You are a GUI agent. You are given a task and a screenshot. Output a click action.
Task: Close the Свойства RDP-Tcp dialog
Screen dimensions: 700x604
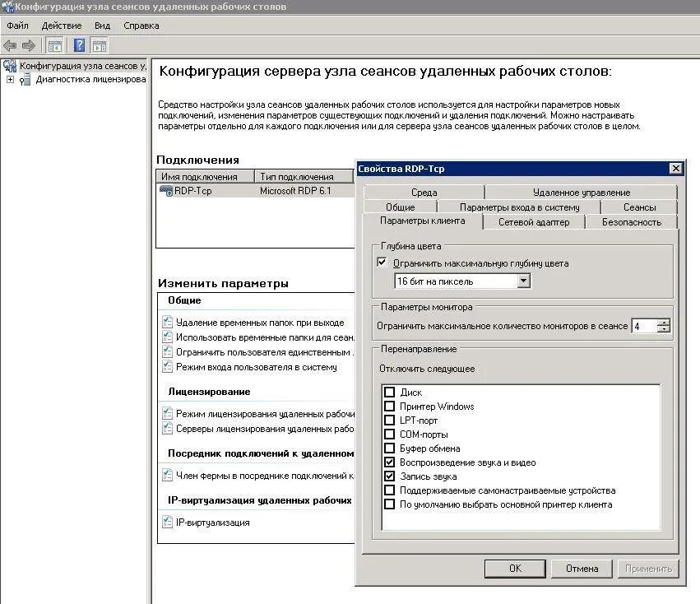click(x=676, y=168)
